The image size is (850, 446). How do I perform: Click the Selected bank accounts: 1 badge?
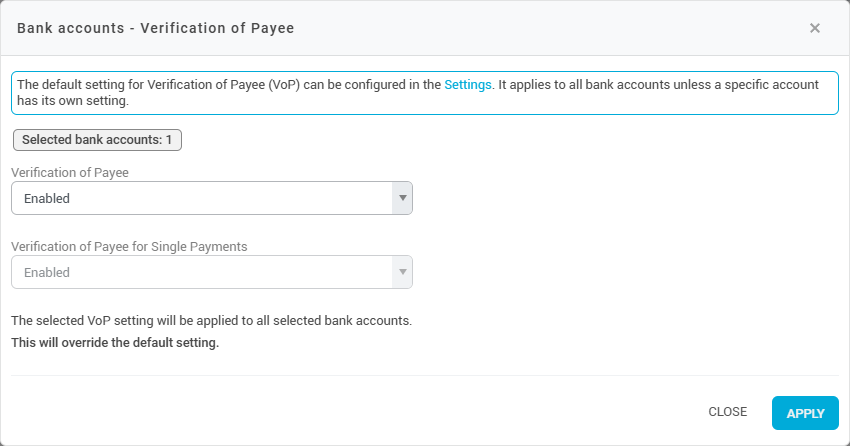pos(97,140)
